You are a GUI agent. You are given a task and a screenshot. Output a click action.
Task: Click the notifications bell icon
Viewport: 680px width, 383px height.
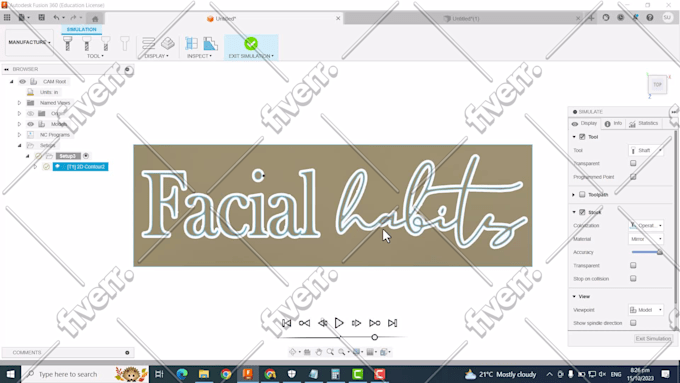635,18
